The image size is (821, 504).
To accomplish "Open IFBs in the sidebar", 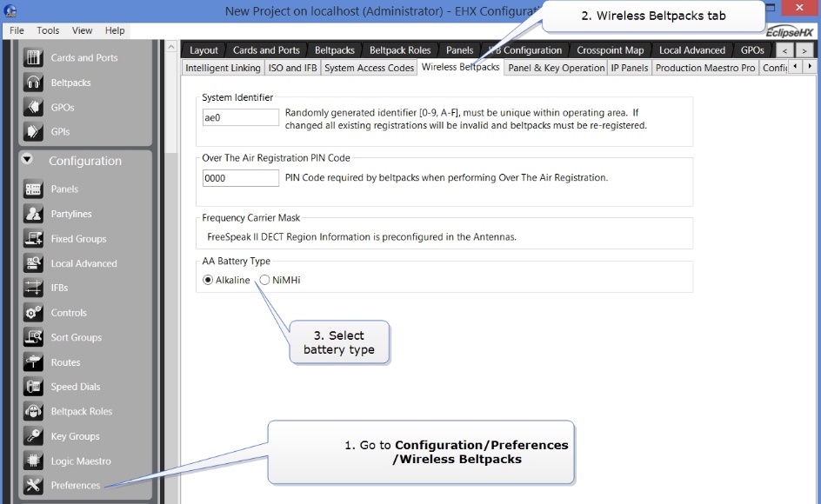I will click(x=59, y=288).
